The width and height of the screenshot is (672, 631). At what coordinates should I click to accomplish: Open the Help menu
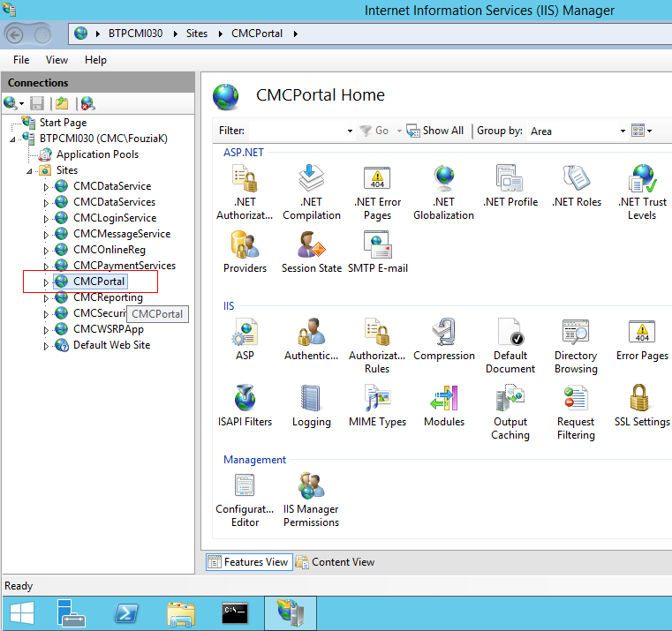(x=95, y=60)
